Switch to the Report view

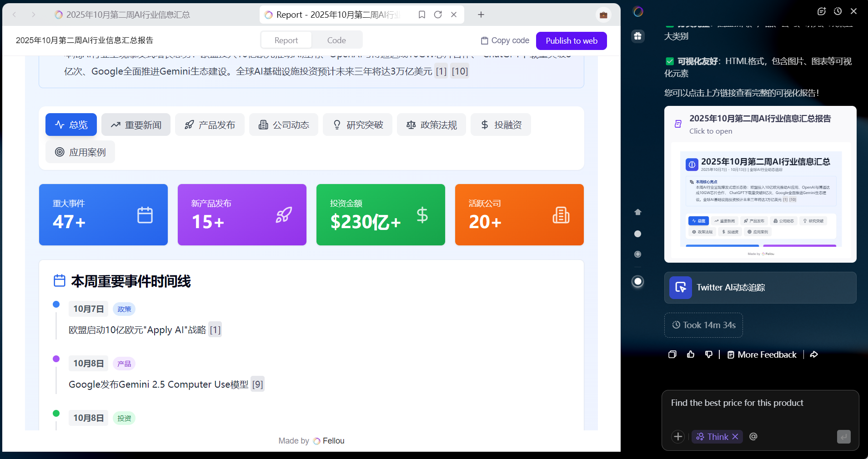coord(286,40)
